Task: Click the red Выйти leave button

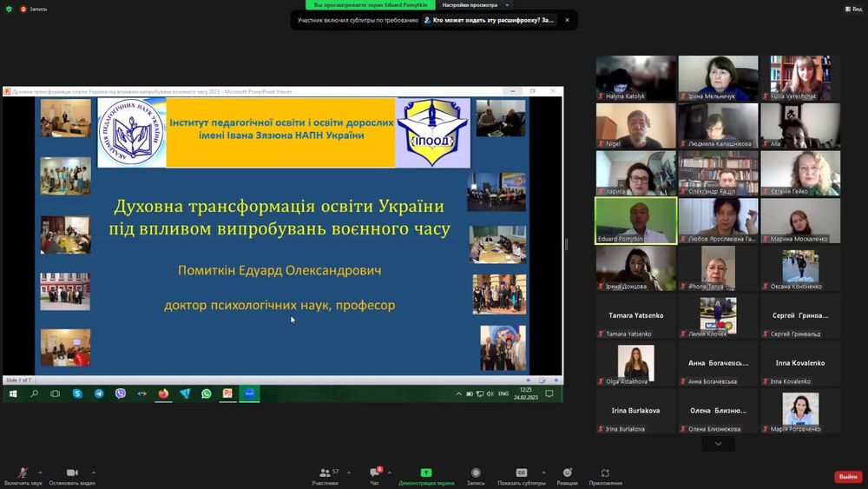Action: coord(847,477)
